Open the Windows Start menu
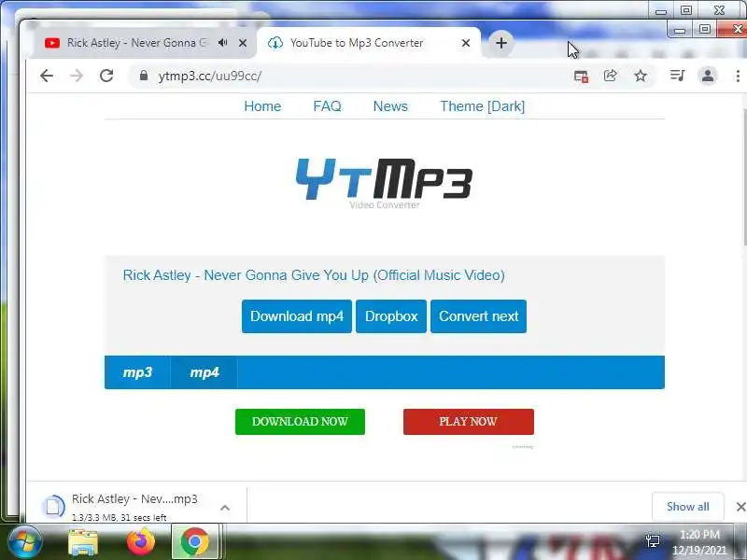 [24, 542]
